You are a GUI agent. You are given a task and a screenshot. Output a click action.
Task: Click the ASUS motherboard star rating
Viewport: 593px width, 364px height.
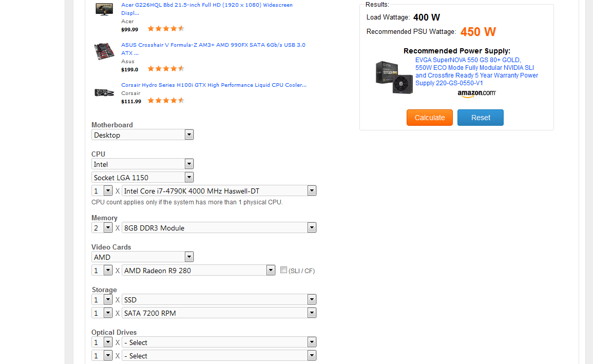coord(166,69)
